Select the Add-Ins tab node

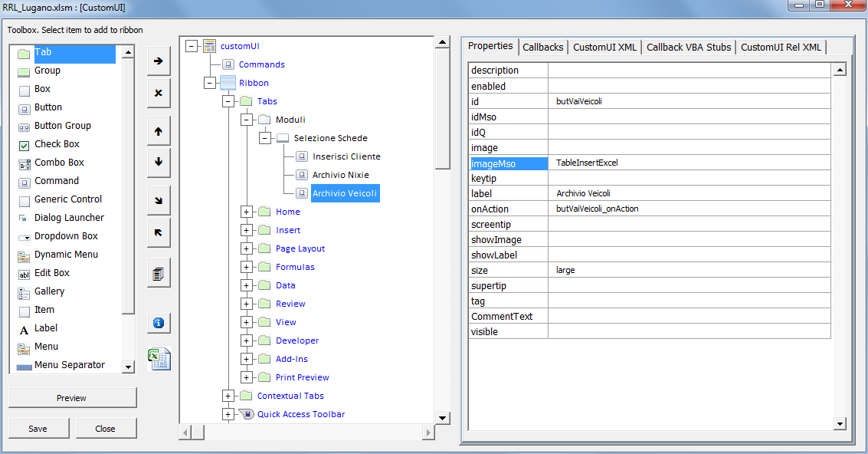(292, 359)
